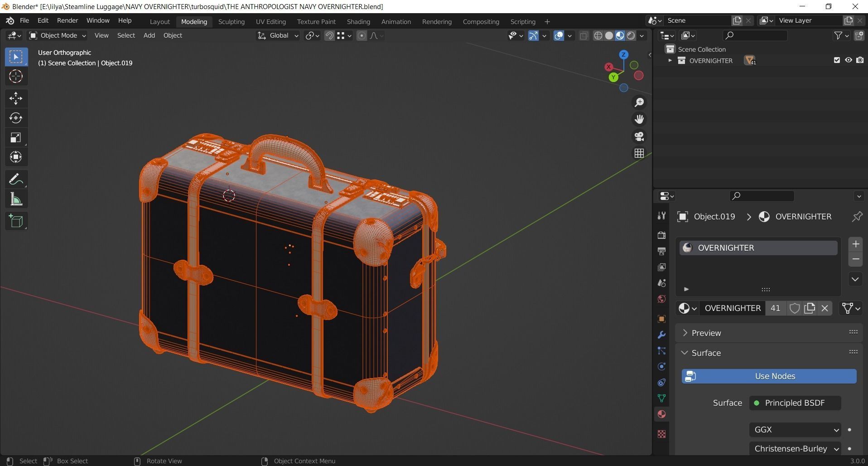Switch to the Sculpting workspace tab
Screen dimensions: 868x466
pos(231,22)
